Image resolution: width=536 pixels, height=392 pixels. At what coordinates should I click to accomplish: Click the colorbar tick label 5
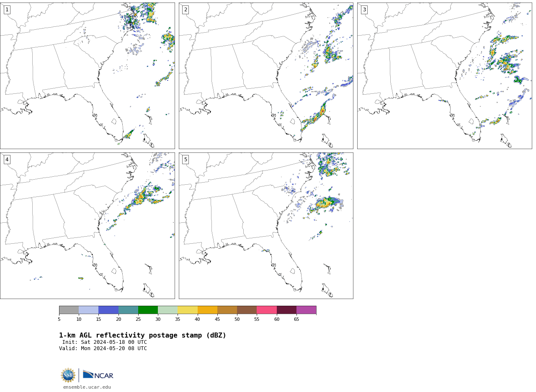point(59,320)
